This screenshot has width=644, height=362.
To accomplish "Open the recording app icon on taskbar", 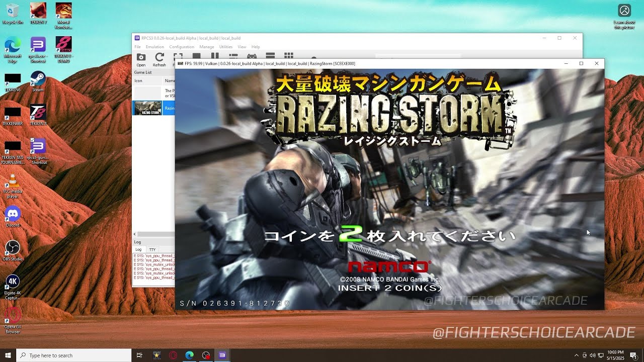I will point(206,355).
